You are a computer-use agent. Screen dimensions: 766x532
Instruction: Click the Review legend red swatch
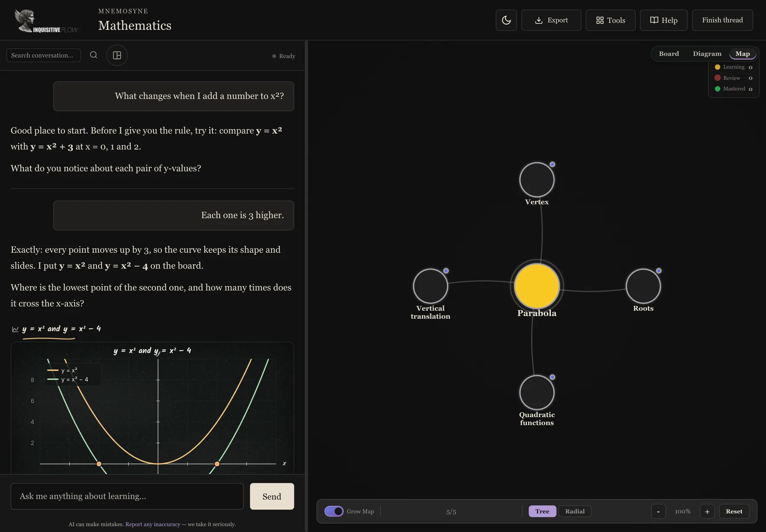(x=717, y=78)
